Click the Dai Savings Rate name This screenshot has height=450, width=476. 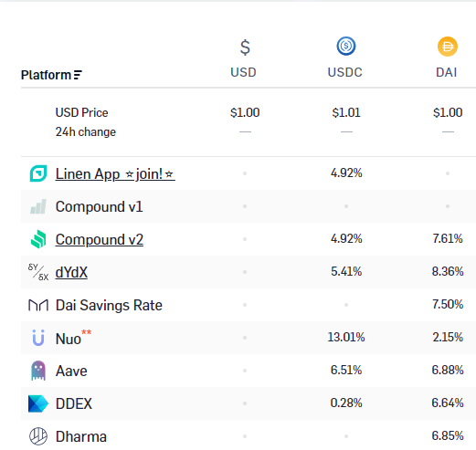pos(109,305)
